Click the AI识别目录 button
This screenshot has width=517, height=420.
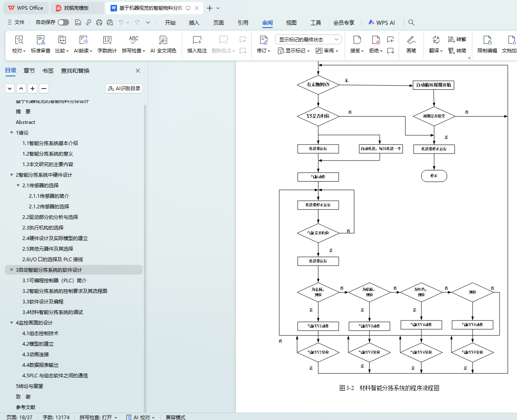(x=124, y=89)
